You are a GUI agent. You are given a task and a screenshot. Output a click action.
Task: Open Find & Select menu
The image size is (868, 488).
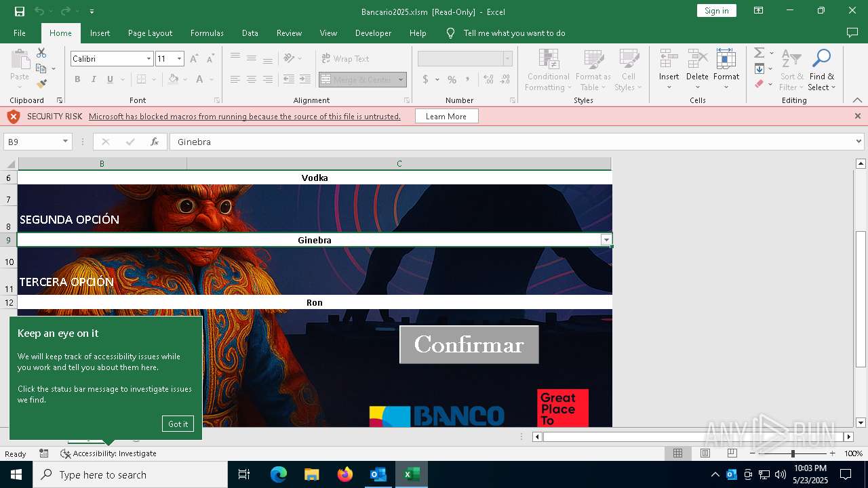click(822, 70)
